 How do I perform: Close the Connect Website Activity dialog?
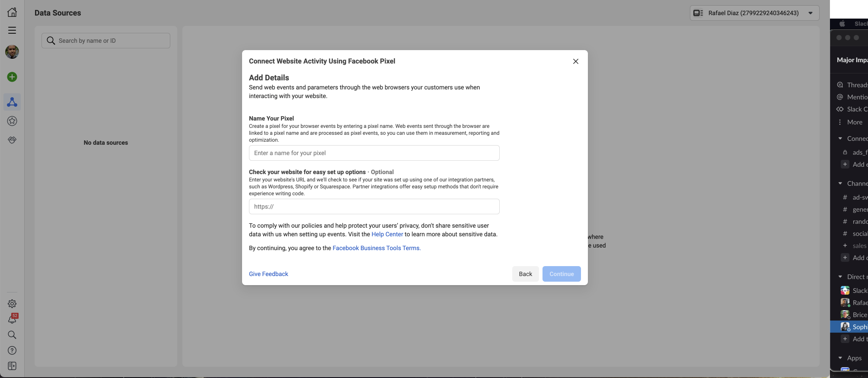point(576,61)
